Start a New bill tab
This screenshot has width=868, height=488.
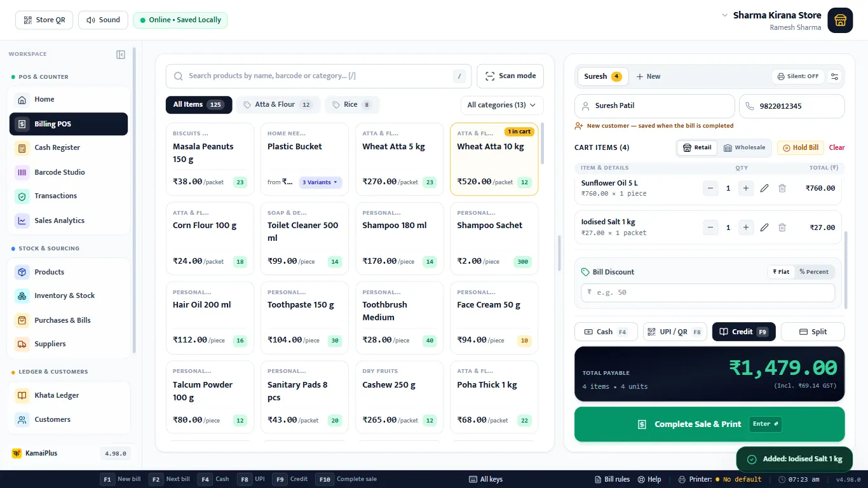point(649,76)
